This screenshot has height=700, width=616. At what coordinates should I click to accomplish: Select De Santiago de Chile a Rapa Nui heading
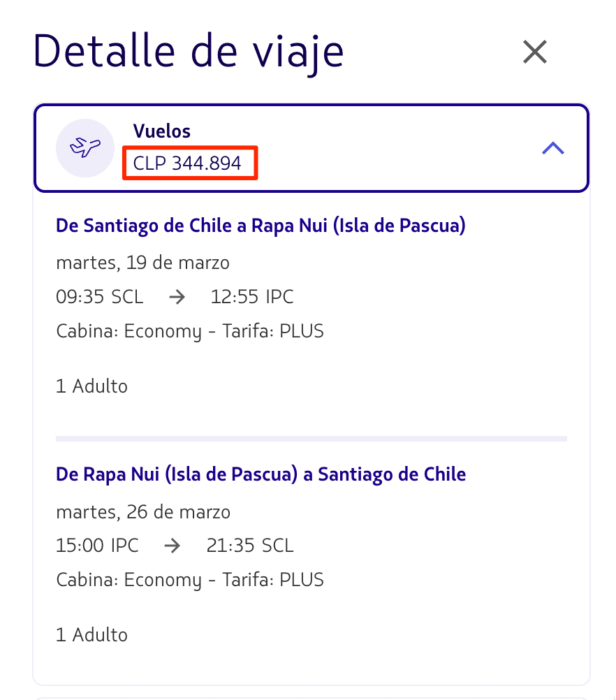(x=261, y=226)
